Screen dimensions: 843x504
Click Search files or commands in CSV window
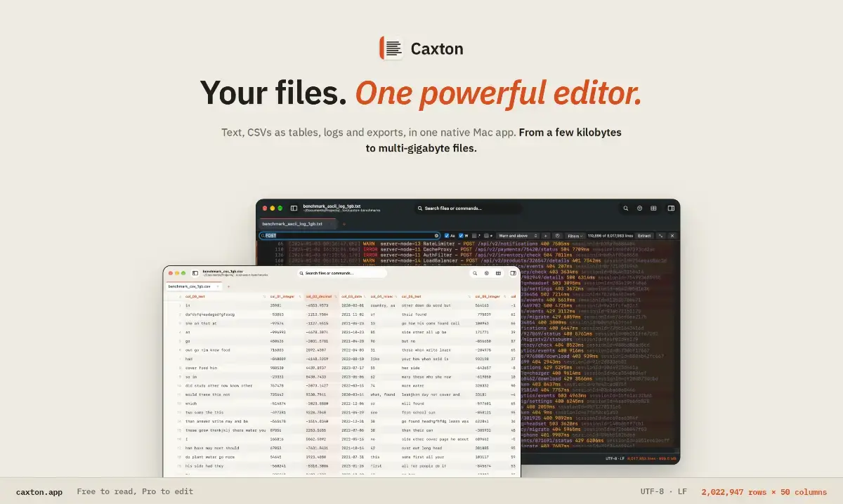click(342, 273)
